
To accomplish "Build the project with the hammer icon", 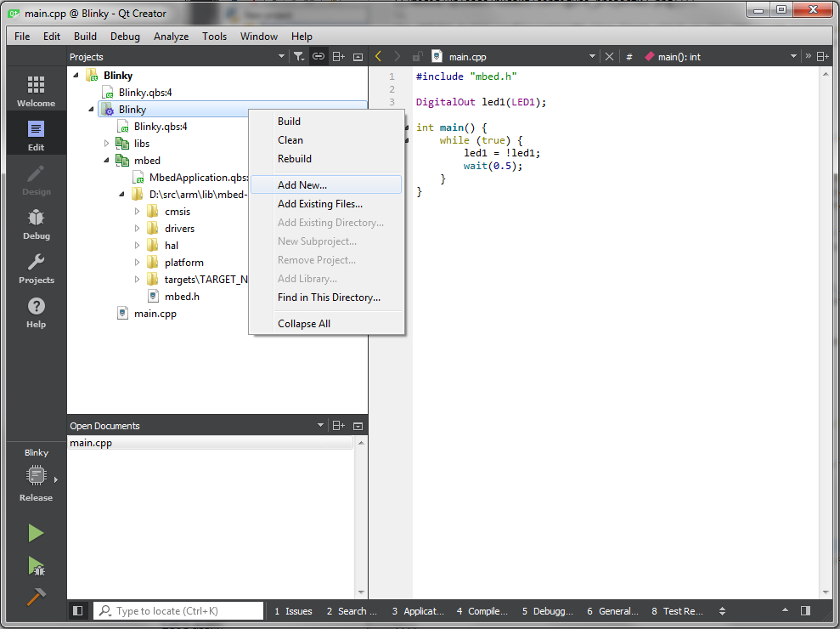I will tap(36, 597).
